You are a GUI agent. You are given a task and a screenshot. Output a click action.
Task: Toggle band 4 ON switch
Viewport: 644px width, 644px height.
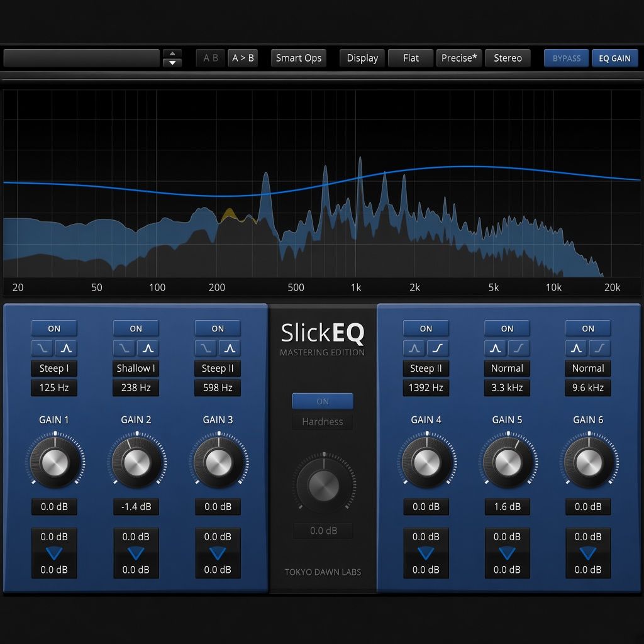tap(426, 328)
